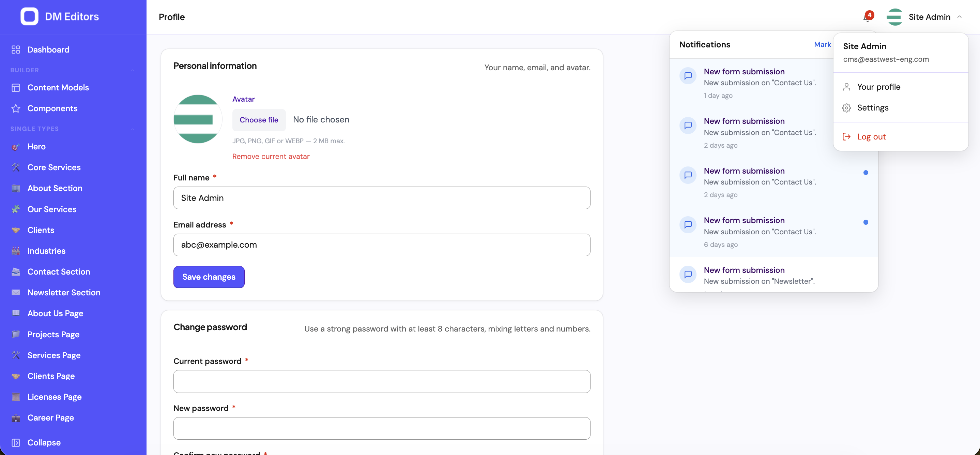Click the Core Services tools icon
The height and width of the screenshot is (455, 980).
click(x=16, y=167)
